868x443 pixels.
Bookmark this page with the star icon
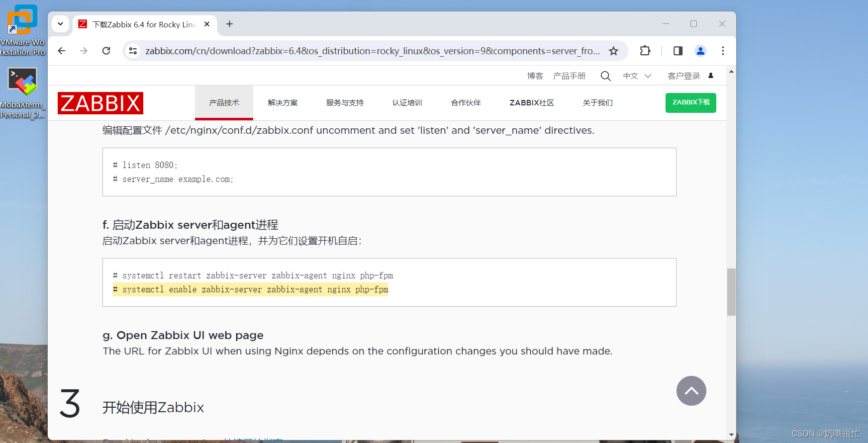click(x=614, y=51)
